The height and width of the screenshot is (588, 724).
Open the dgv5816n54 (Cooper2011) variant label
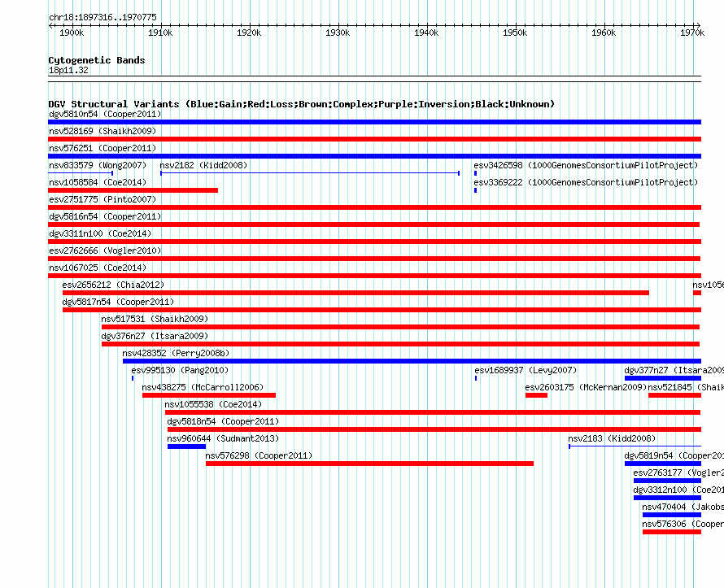[105, 216]
